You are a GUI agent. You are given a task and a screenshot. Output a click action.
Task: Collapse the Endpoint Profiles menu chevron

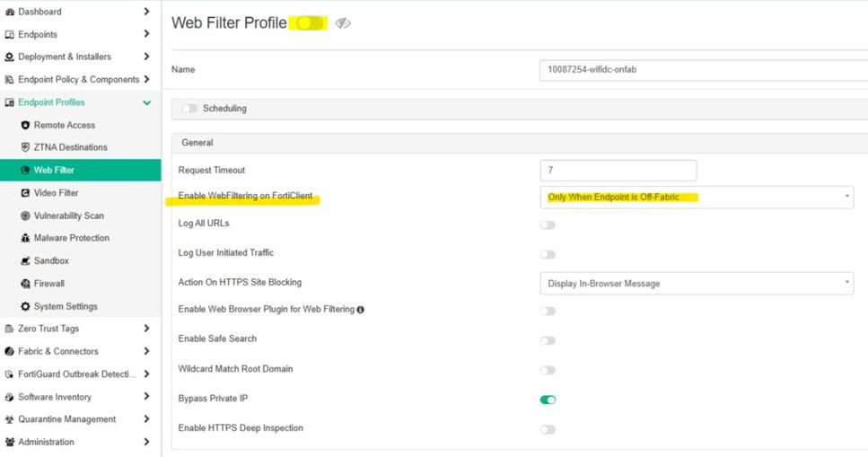click(147, 102)
